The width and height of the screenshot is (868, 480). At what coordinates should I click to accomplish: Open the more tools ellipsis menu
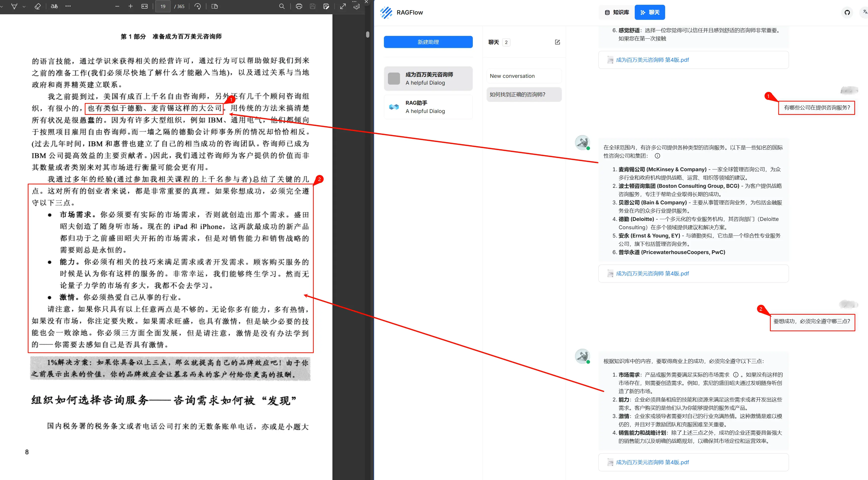(68, 6)
